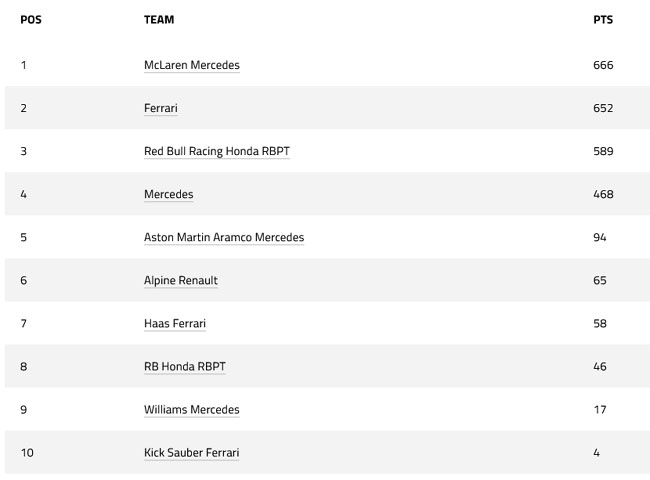Click the 468 points cell for Mercedes

tap(603, 194)
